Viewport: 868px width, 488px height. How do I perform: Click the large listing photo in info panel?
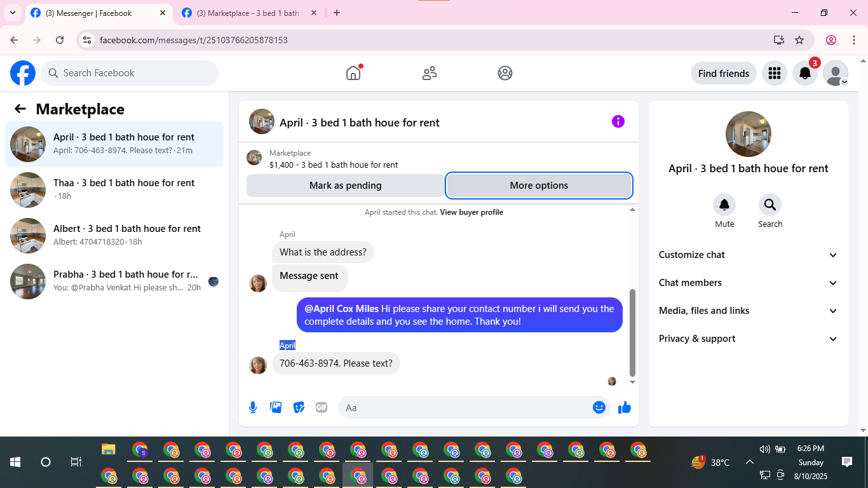(x=749, y=134)
